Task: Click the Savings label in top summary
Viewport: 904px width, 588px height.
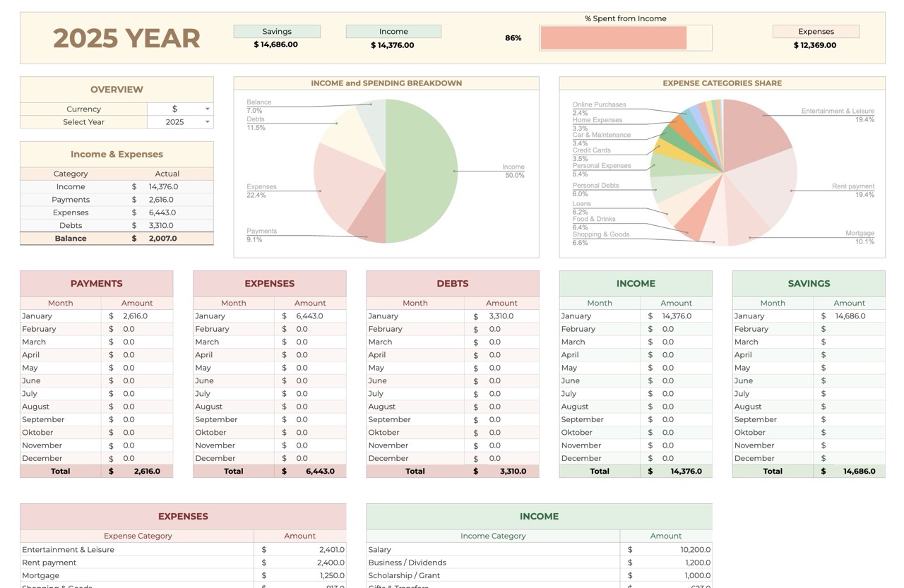Action: (x=276, y=32)
